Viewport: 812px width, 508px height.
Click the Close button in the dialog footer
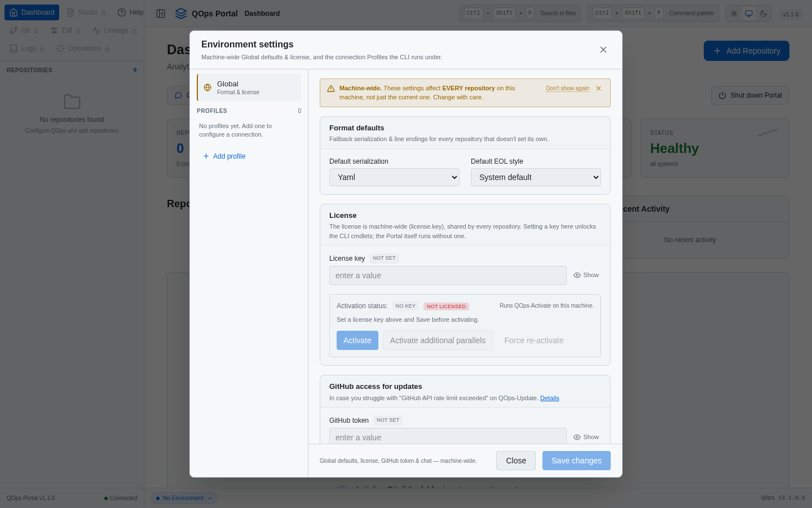point(516,461)
